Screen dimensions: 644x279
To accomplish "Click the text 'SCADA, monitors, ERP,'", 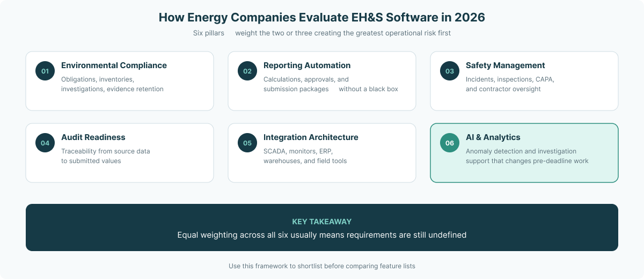I will click(x=298, y=151).
